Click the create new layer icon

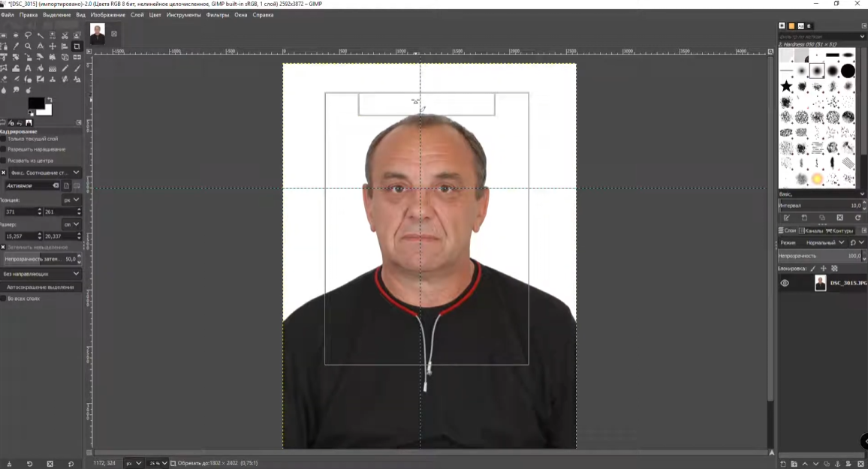pos(782,464)
